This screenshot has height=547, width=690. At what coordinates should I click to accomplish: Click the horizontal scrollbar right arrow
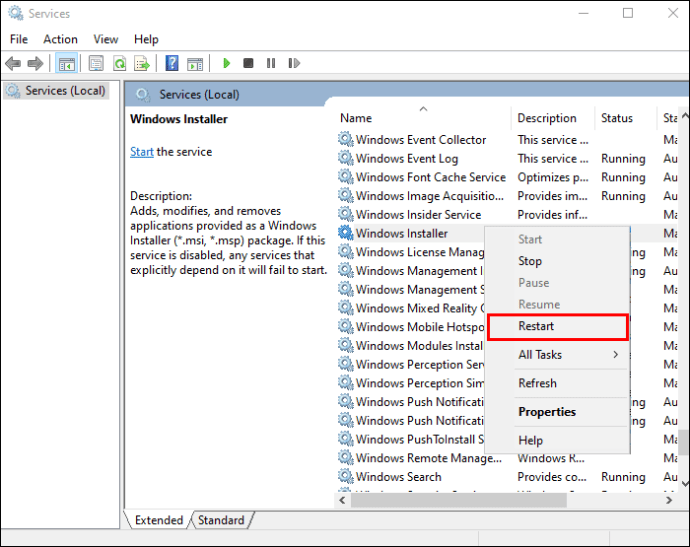(669, 500)
